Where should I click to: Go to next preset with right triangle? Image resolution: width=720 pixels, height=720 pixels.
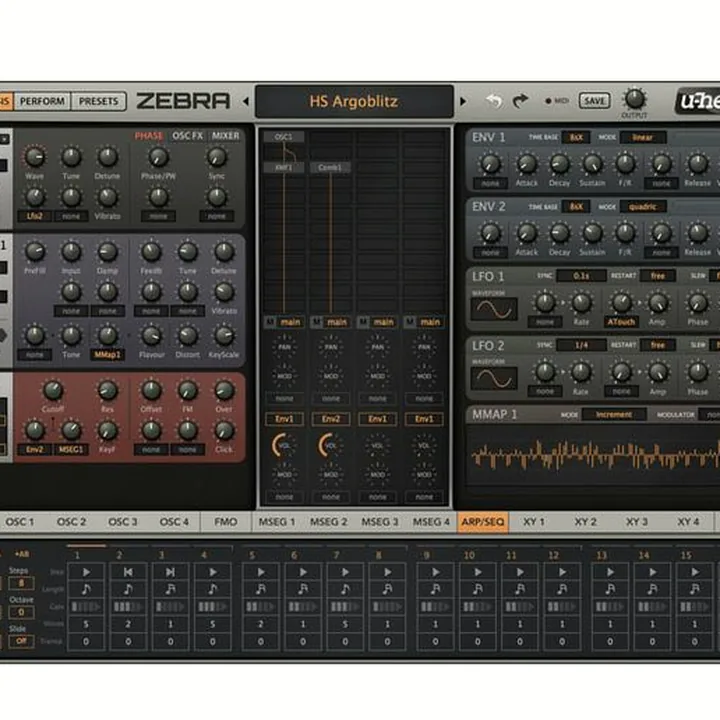463,101
